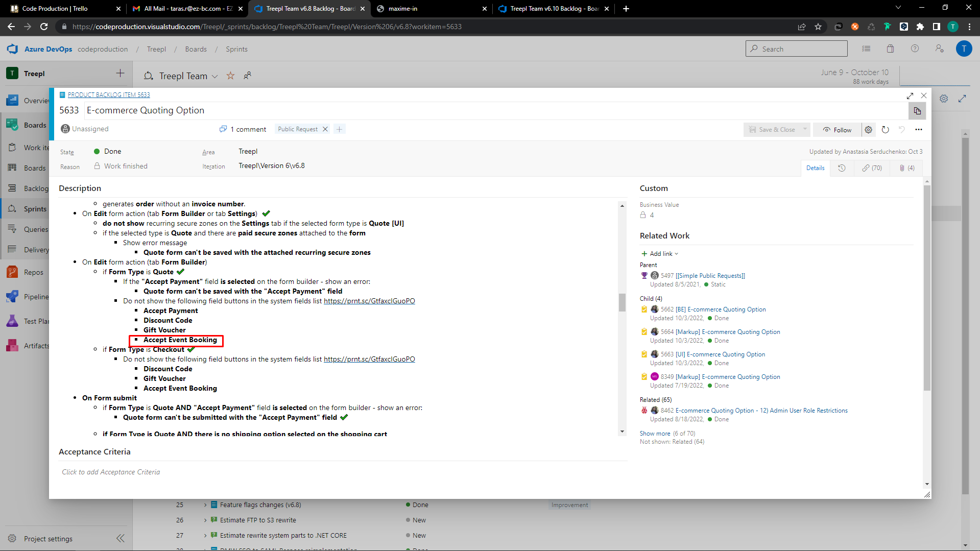
Task: Click the Azure DevOps logo icon
Action: [12, 49]
